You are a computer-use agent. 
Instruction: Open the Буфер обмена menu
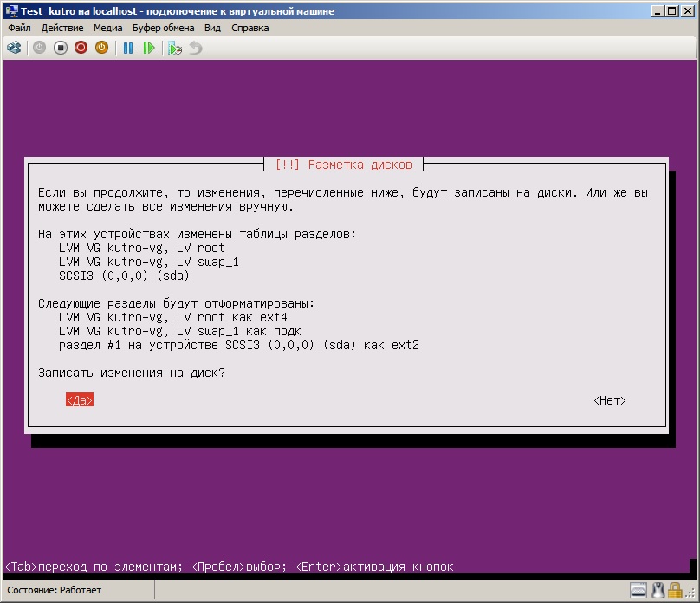coord(163,28)
